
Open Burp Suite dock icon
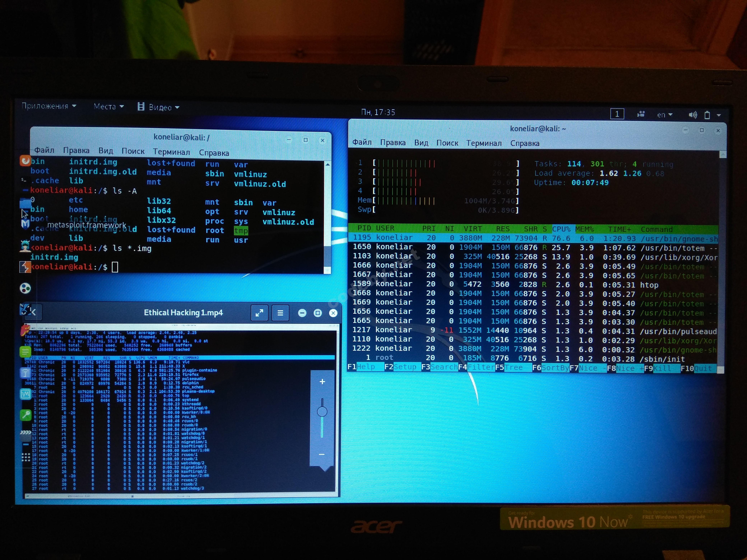(25, 267)
